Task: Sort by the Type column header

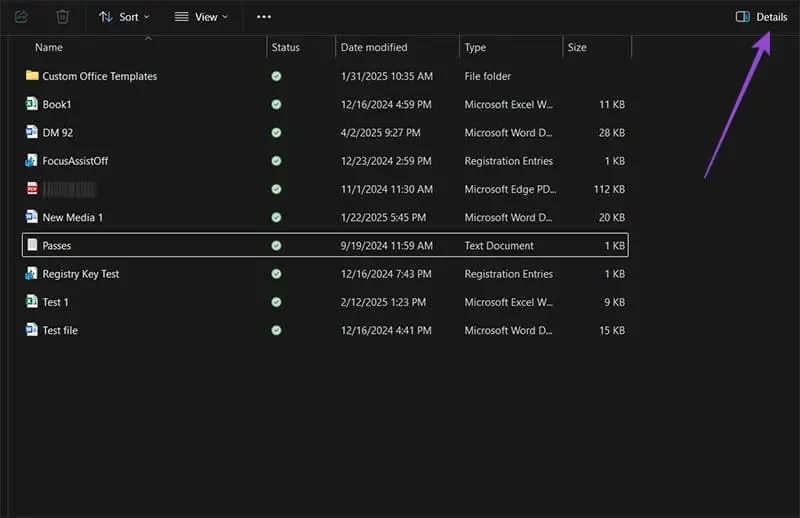Action: coord(475,47)
